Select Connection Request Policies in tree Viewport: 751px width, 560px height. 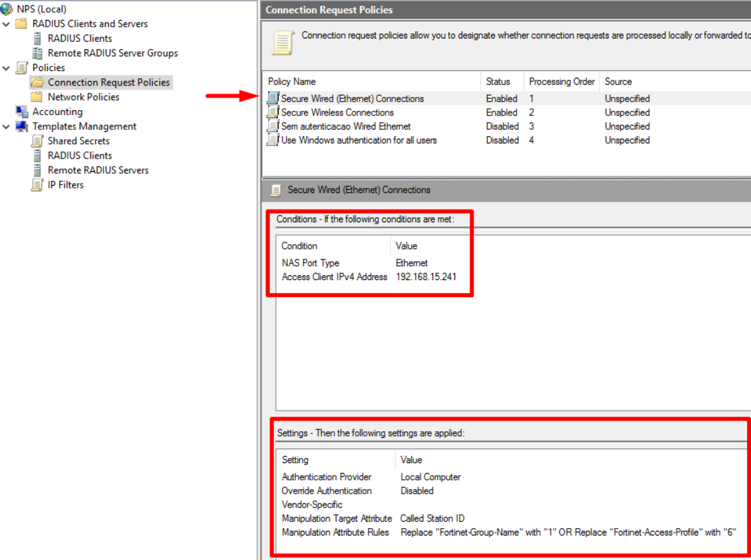click(109, 82)
